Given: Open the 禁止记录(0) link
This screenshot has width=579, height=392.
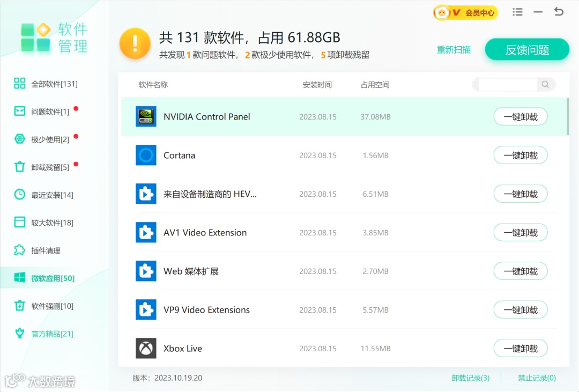Looking at the screenshot, I should pos(537,378).
